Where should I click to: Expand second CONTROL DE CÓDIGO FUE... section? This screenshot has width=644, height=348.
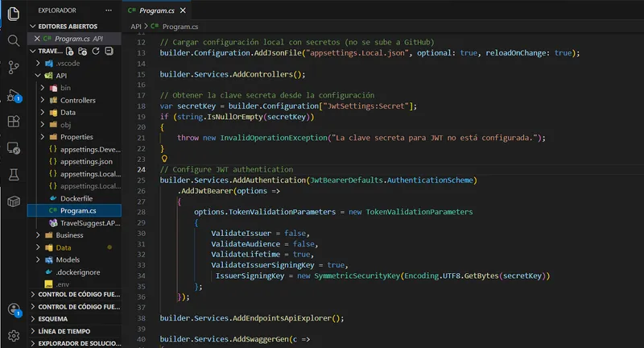pos(76,306)
